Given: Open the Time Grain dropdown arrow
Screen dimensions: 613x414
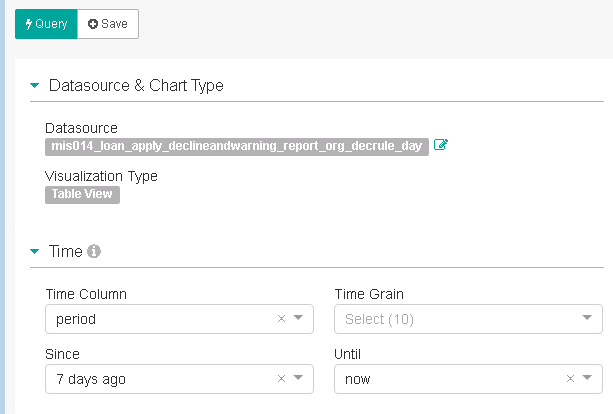Looking at the screenshot, I should 587,317.
